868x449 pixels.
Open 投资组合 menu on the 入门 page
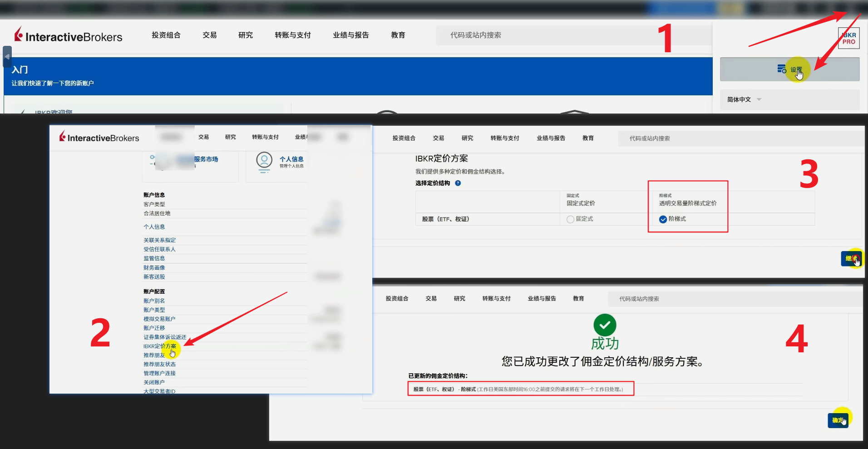pos(166,35)
